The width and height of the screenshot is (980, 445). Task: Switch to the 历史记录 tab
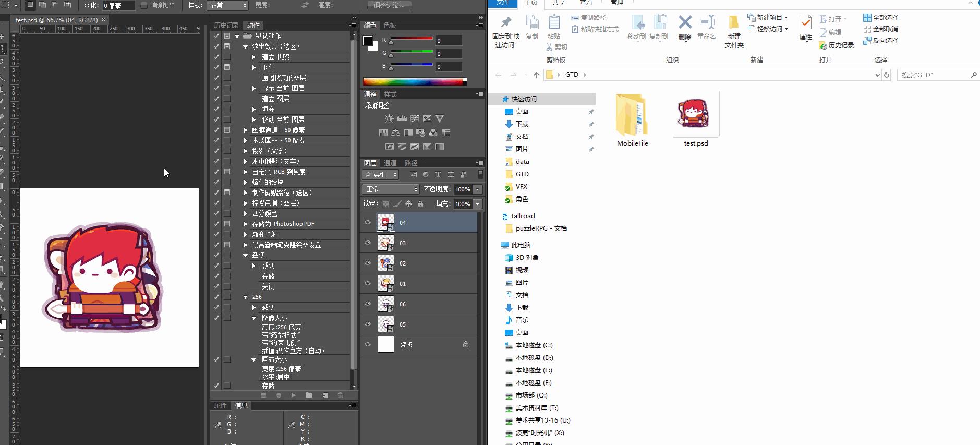point(226,25)
